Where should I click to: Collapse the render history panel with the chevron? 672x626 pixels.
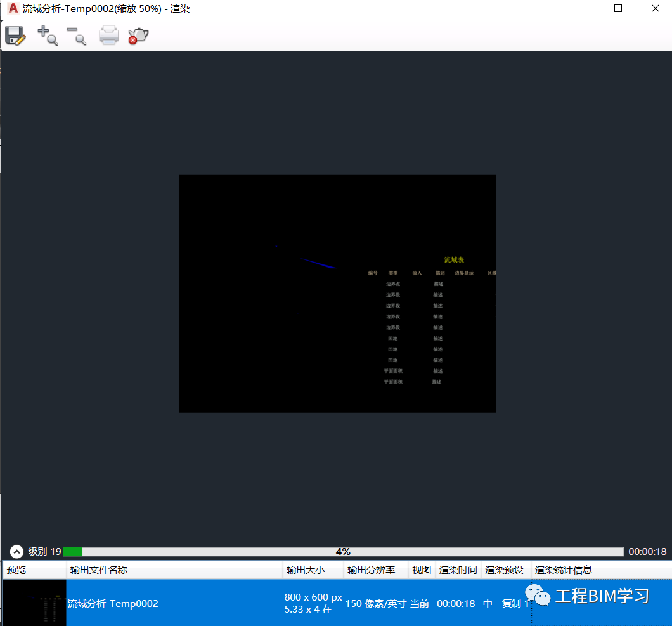(16, 551)
